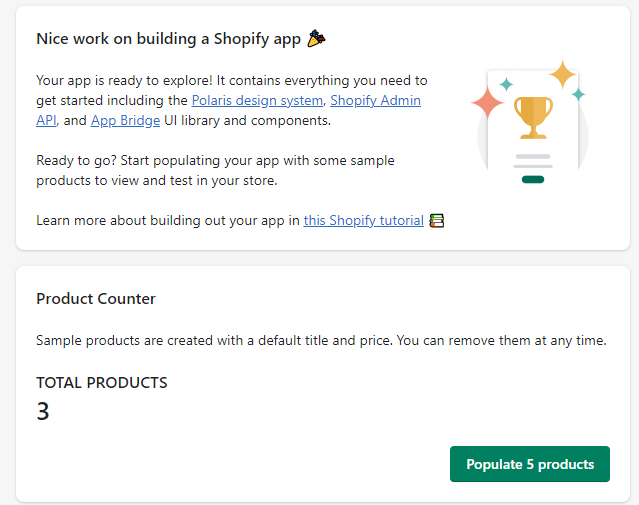
Task: Click the gray lines below the trophy
Action: 532,161
